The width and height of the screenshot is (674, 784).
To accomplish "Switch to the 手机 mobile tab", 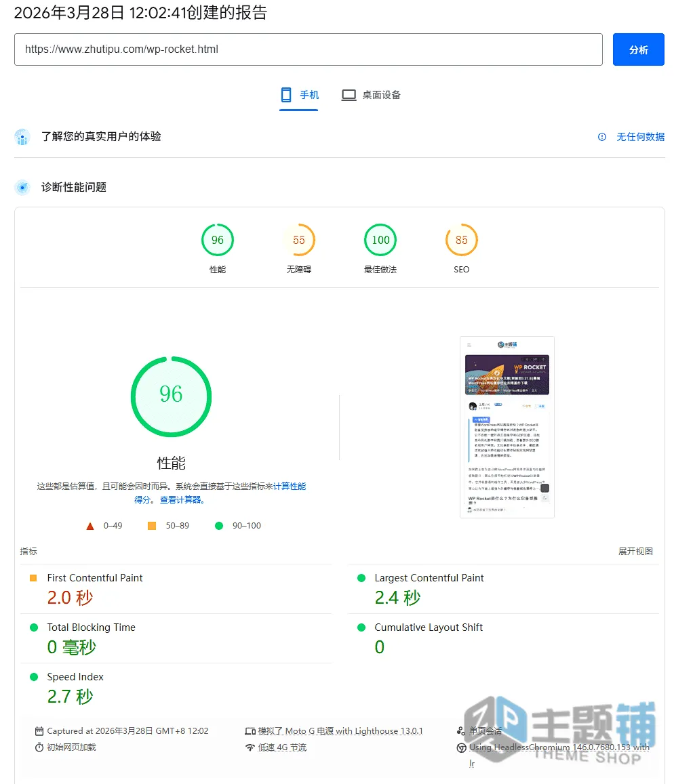I will click(x=299, y=95).
